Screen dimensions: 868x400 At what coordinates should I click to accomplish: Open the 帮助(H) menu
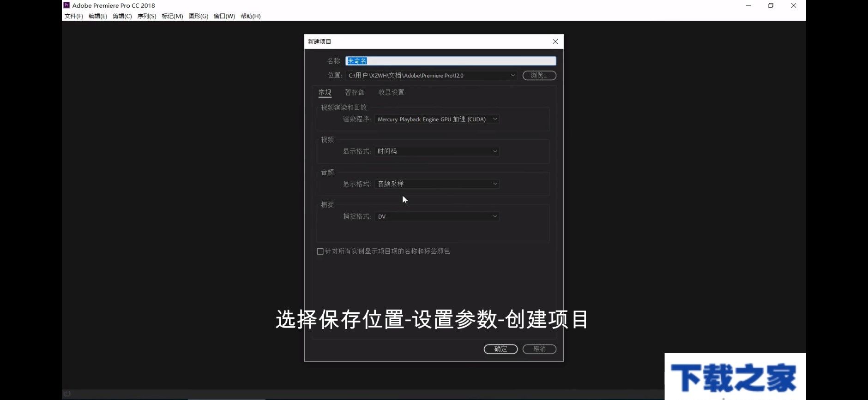[x=250, y=16]
